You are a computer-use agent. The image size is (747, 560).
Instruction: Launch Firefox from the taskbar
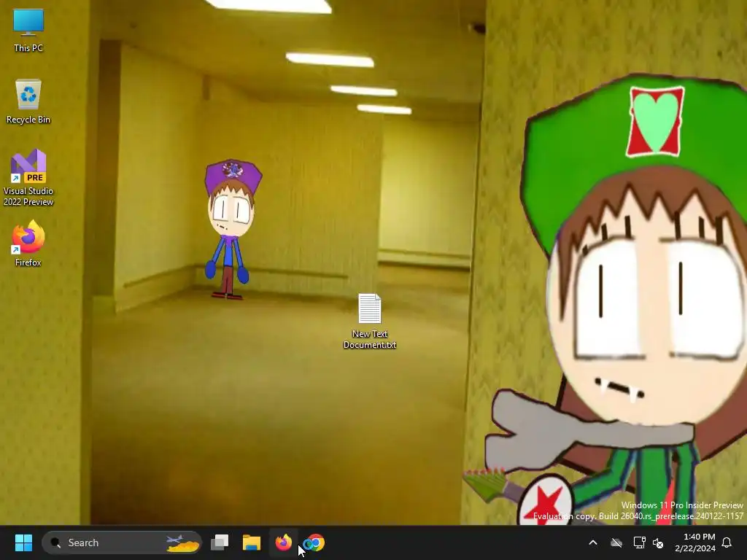(x=284, y=542)
